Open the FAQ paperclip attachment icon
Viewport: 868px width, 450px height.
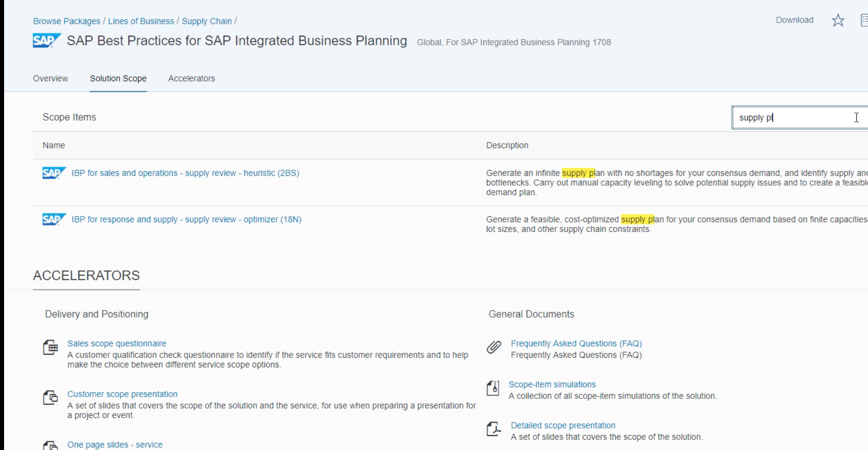[x=494, y=347]
